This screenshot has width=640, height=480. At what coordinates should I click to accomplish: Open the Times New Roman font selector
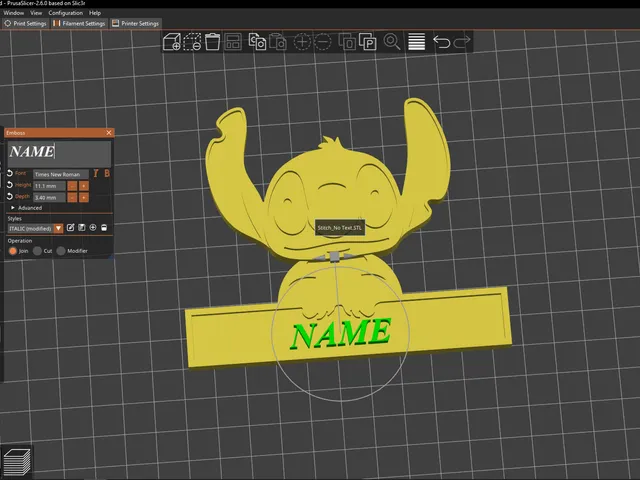[60, 174]
